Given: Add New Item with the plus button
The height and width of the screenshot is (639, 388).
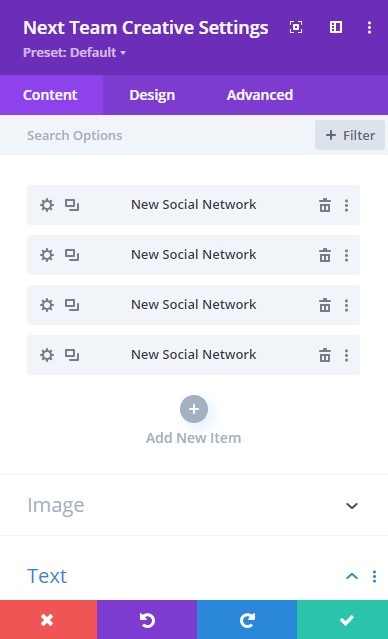Looking at the screenshot, I should [194, 409].
